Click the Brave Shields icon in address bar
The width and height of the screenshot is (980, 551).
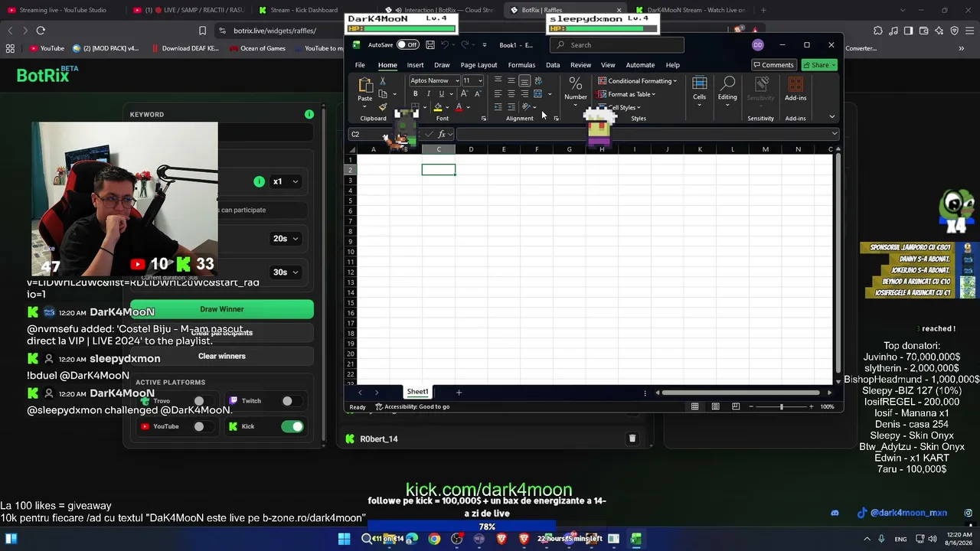[x=739, y=31]
